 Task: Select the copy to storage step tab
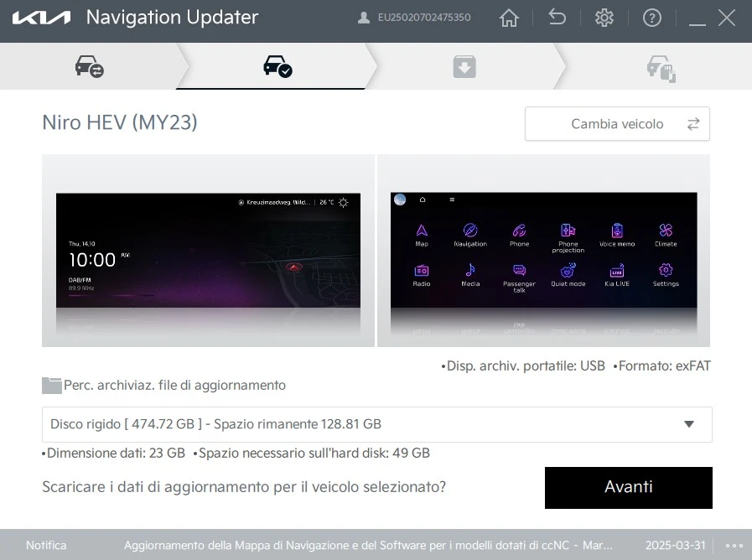pyautogui.click(x=661, y=68)
